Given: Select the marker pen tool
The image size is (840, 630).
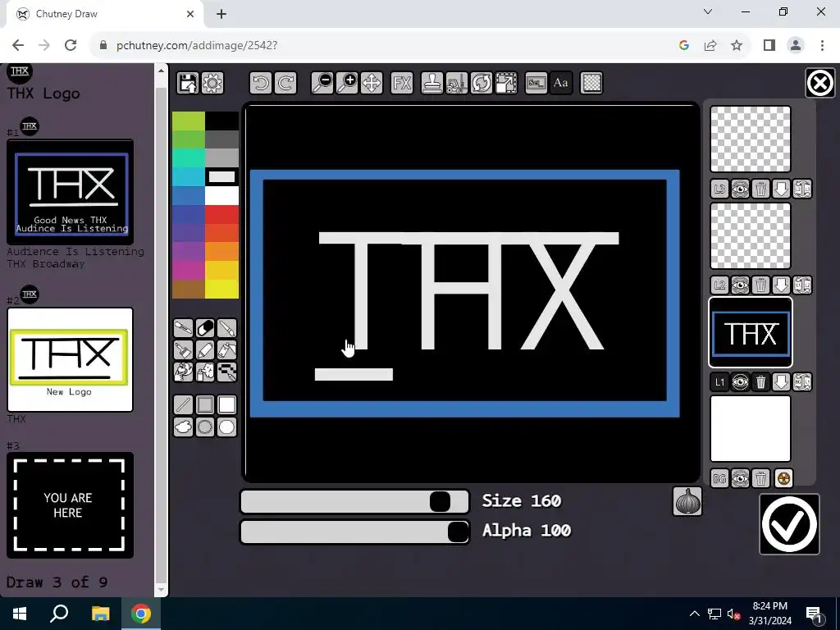Looking at the screenshot, I should coord(205,349).
